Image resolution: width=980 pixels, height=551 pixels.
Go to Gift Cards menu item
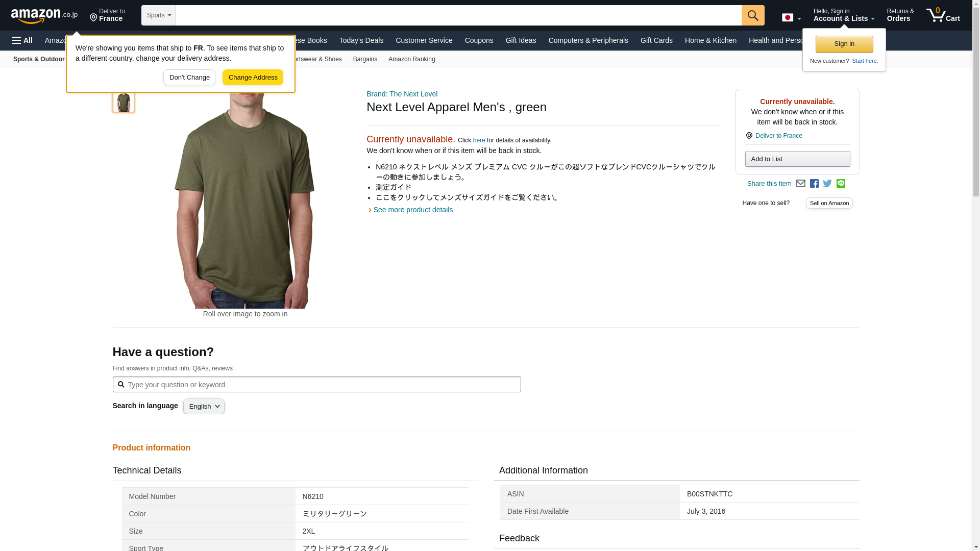point(656,40)
